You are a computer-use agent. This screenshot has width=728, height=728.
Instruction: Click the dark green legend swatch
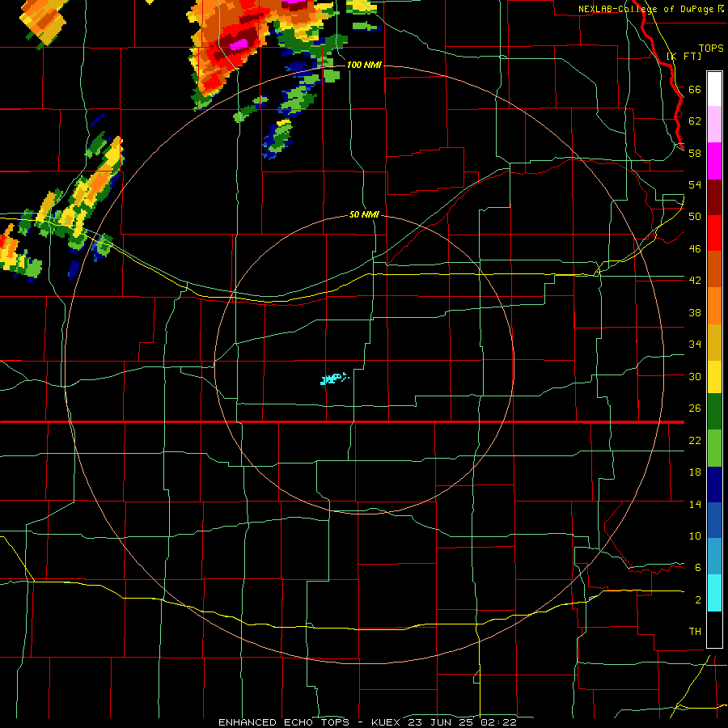point(714,412)
